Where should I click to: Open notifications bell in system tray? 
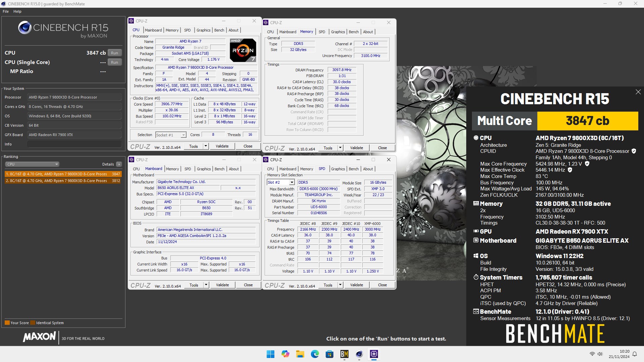coord(635,354)
